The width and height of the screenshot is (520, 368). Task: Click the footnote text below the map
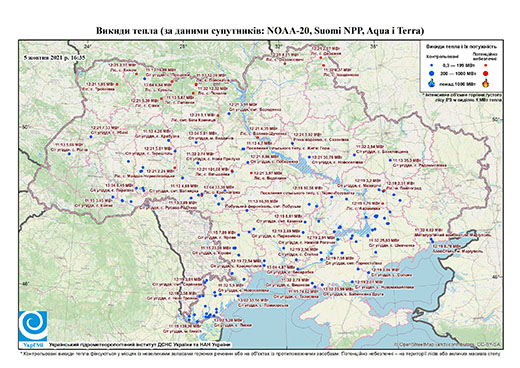[260, 353]
